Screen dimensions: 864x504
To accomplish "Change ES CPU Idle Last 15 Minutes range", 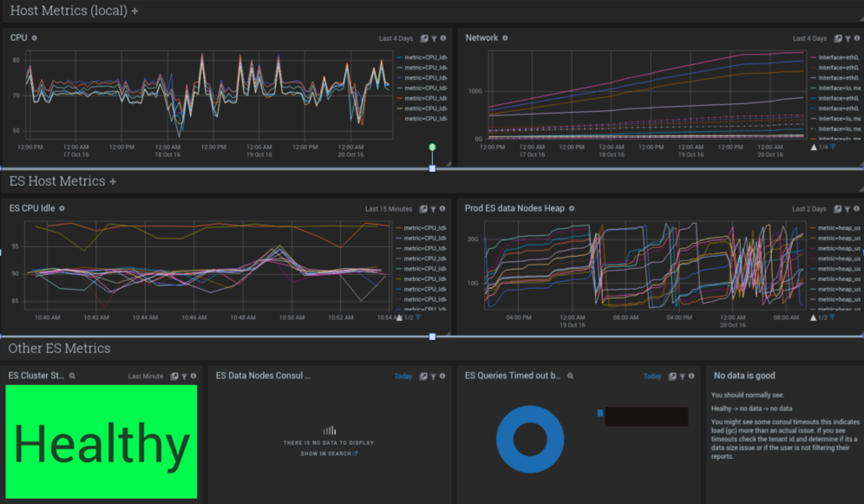I will coord(389,209).
